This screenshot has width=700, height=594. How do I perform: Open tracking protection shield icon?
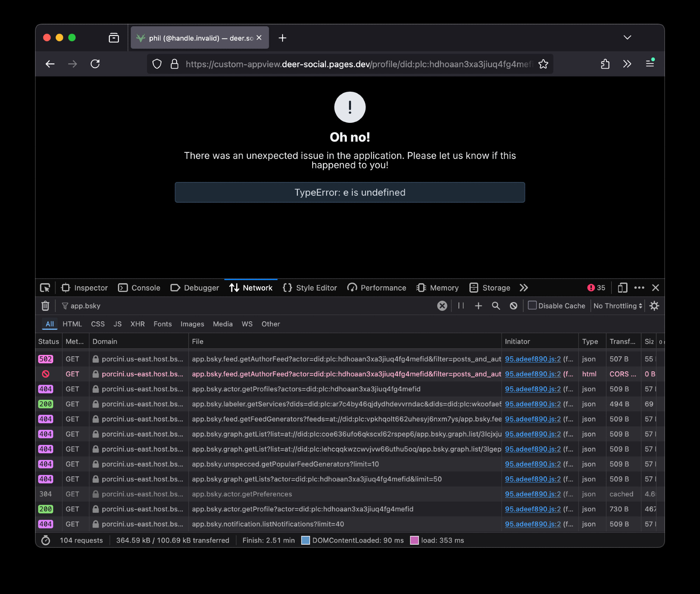(157, 64)
